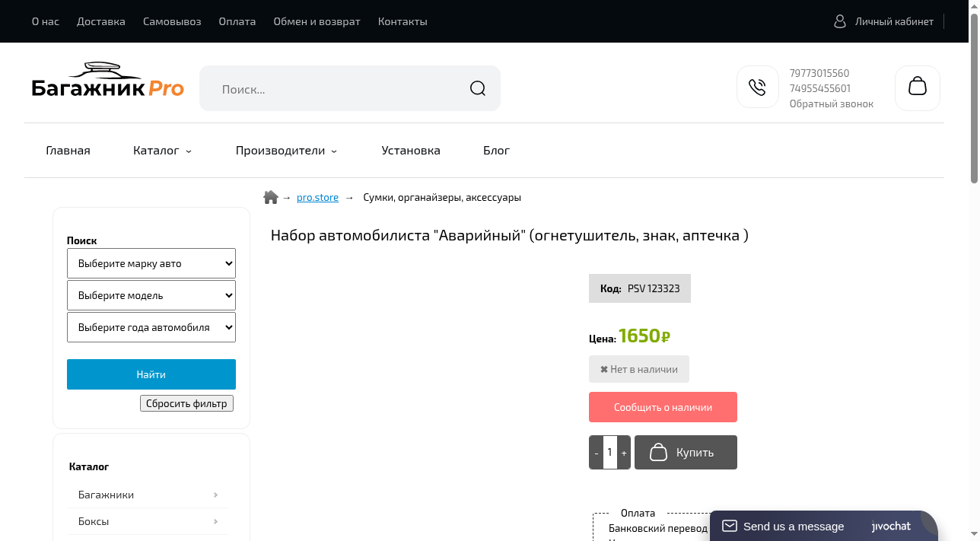Click Send us a message chat
This screenshot has width=980, height=541.
(x=794, y=526)
